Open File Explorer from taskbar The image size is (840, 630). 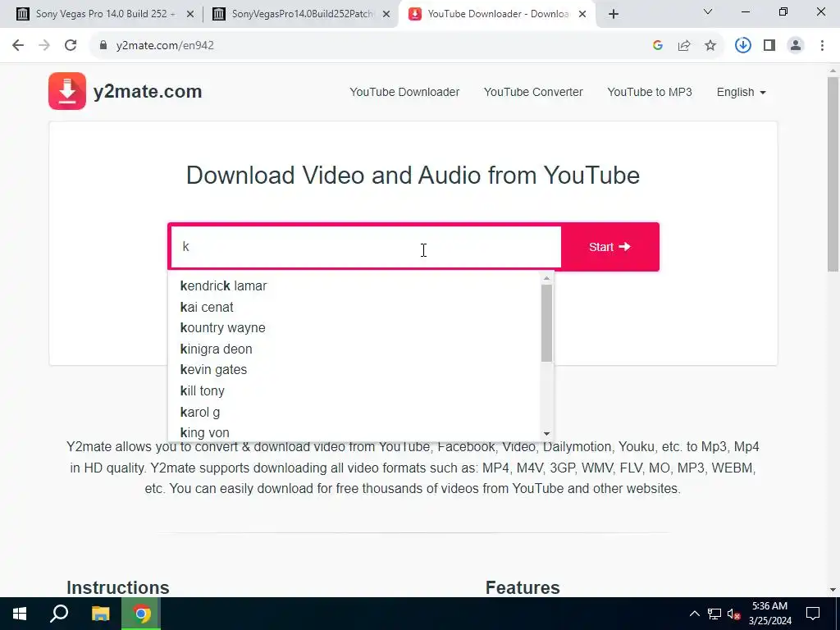click(x=100, y=614)
